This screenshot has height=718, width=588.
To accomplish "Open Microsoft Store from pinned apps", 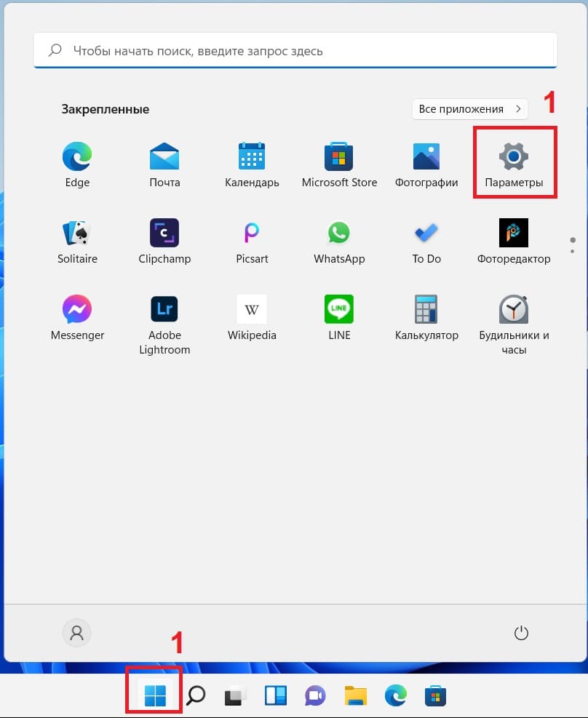I will point(339,165).
